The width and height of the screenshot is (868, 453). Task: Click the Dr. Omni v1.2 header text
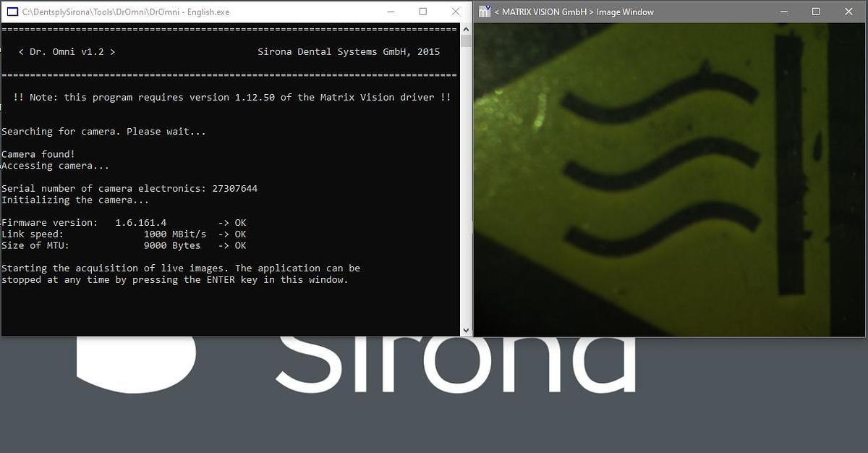click(x=67, y=52)
